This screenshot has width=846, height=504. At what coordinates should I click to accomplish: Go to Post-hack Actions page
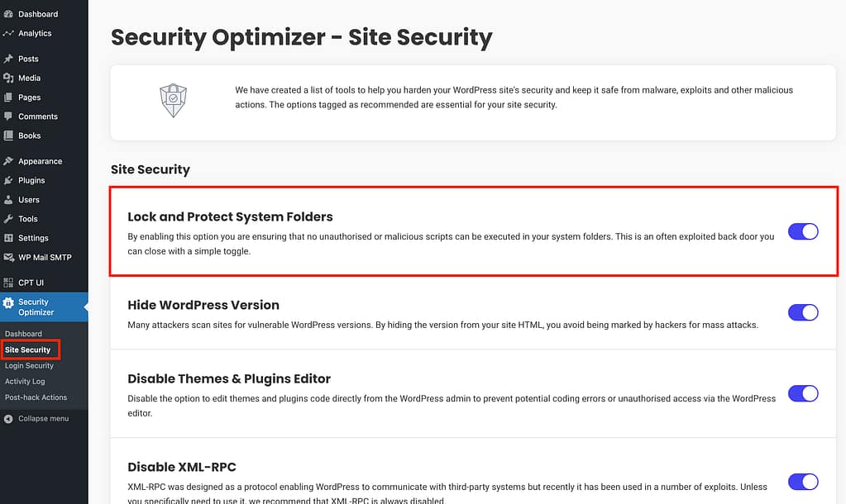pos(36,397)
